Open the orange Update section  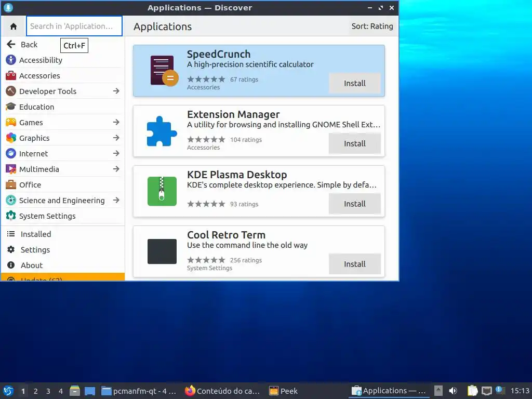coord(63,277)
